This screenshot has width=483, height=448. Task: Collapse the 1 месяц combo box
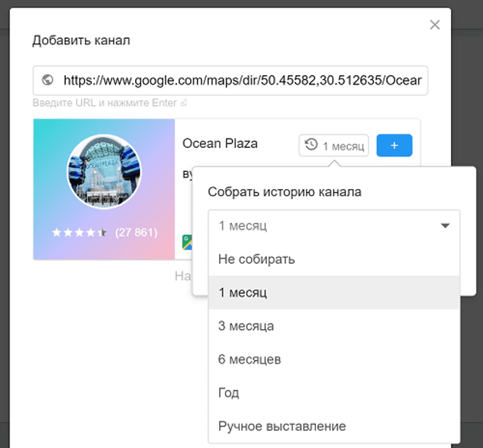coord(334,226)
